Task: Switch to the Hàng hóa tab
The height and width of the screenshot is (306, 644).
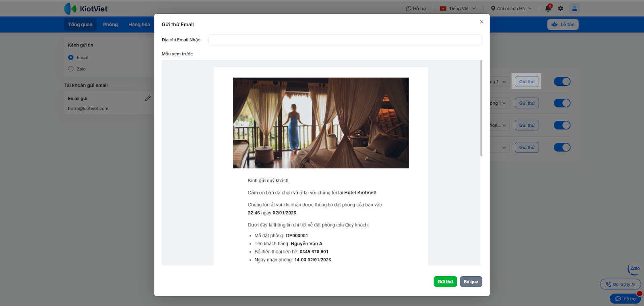Action: tap(139, 25)
